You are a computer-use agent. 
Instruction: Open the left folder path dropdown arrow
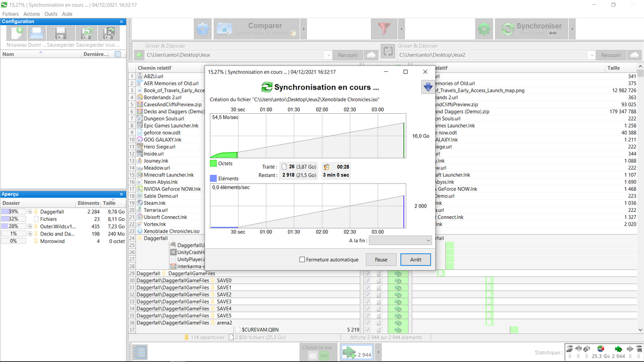pyautogui.click(x=328, y=55)
